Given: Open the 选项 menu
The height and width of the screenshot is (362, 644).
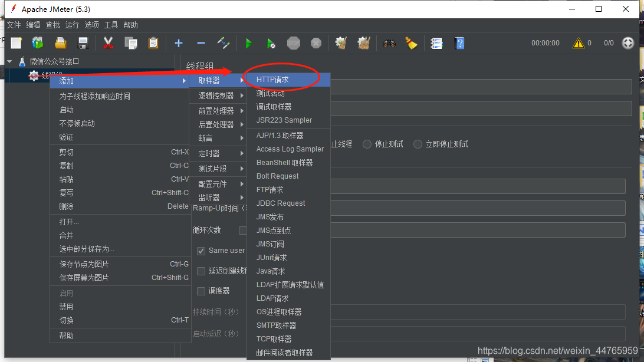Looking at the screenshot, I should (x=91, y=25).
